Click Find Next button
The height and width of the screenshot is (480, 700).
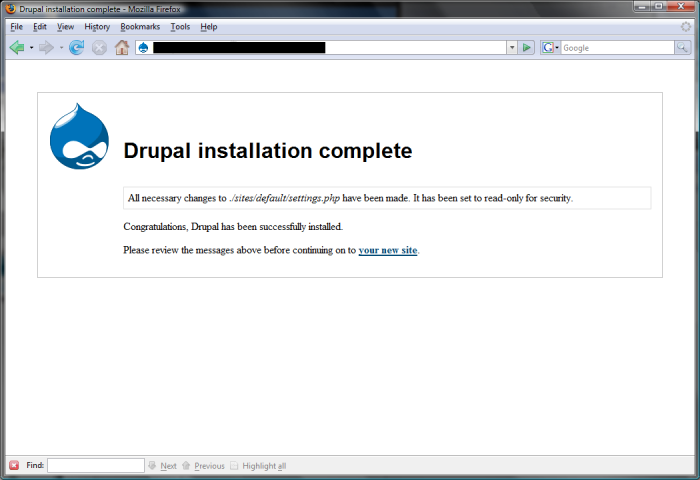[162, 466]
